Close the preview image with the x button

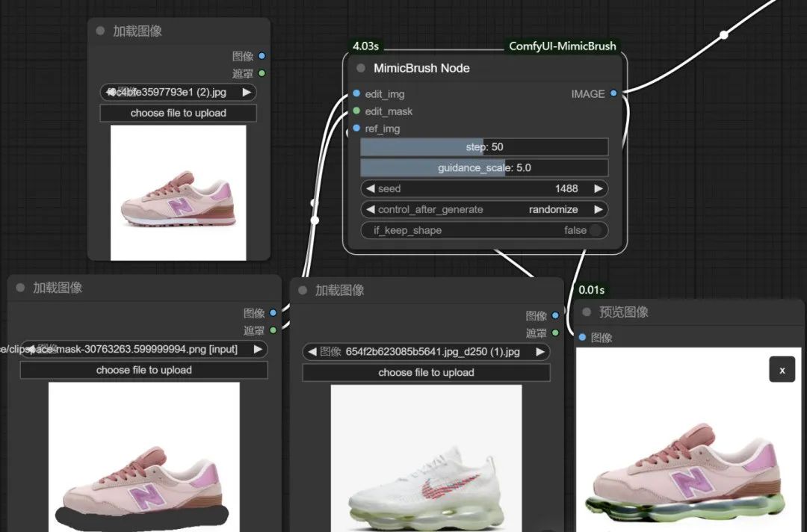[782, 370]
